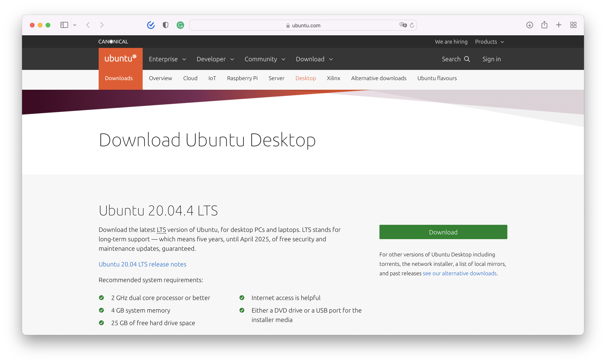Show downloads with the download arrow icon
This screenshot has height=364, width=606.
pyautogui.click(x=529, y=25)
